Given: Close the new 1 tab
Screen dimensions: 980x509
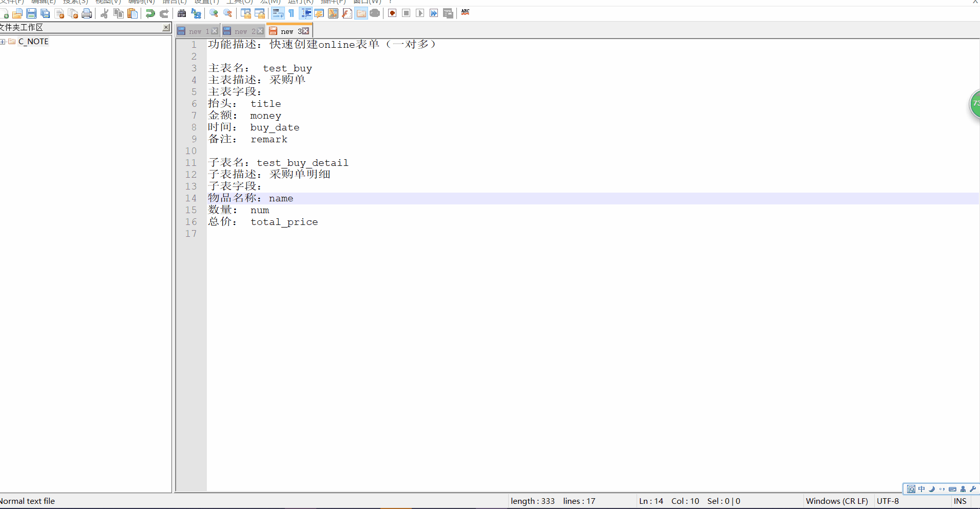Looking at the screenshot, I should coord(215,31).
